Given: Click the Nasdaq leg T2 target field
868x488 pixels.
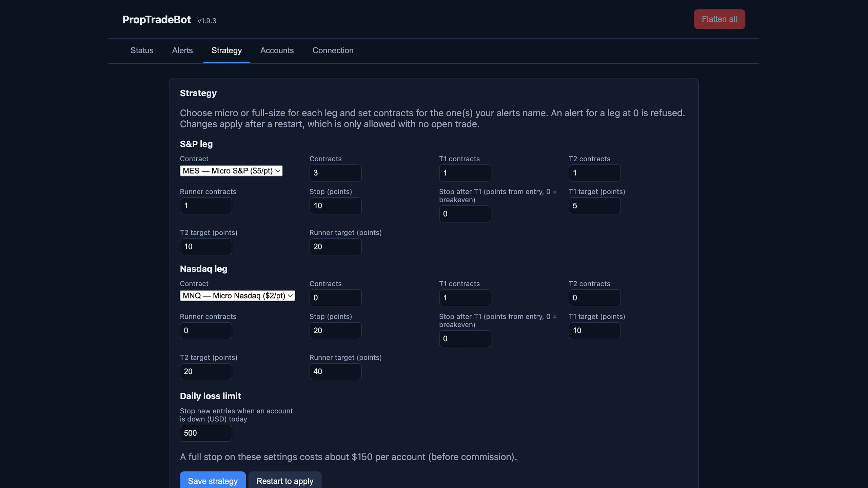Looking at the screenshot, I should coord(206,372).
